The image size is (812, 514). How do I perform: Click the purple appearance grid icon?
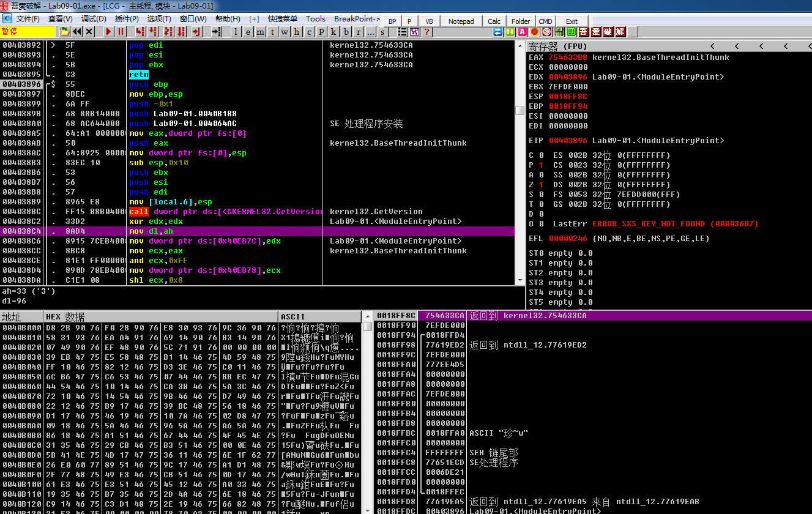click(414, 32)
